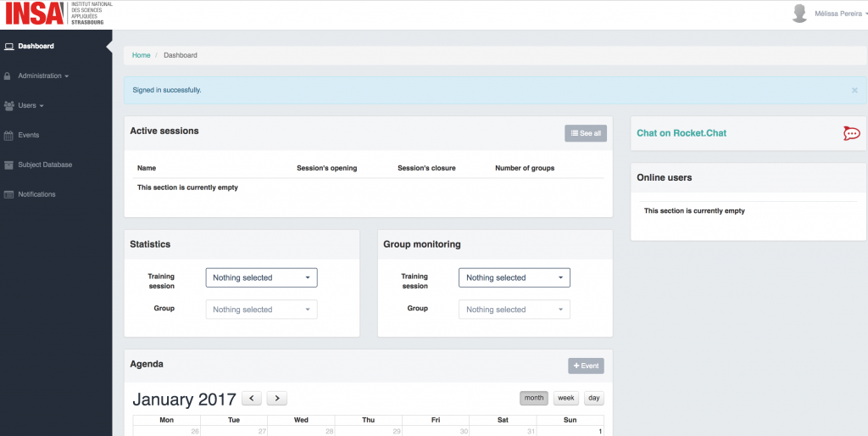Click the Users group icon in sidebar
The height and width of the screenshot is (436, 868).
point(8,106)
